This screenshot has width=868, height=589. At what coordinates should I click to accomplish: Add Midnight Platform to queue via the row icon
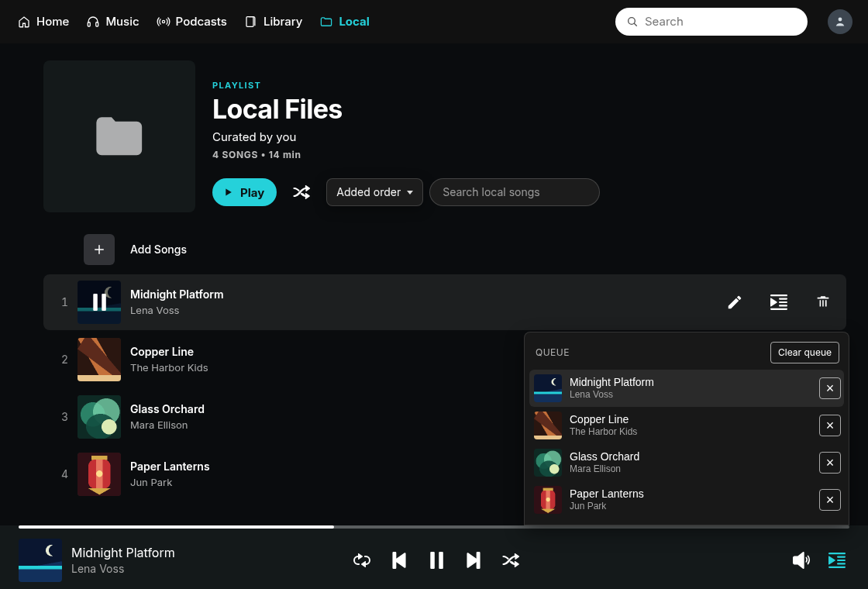point(778,302)
